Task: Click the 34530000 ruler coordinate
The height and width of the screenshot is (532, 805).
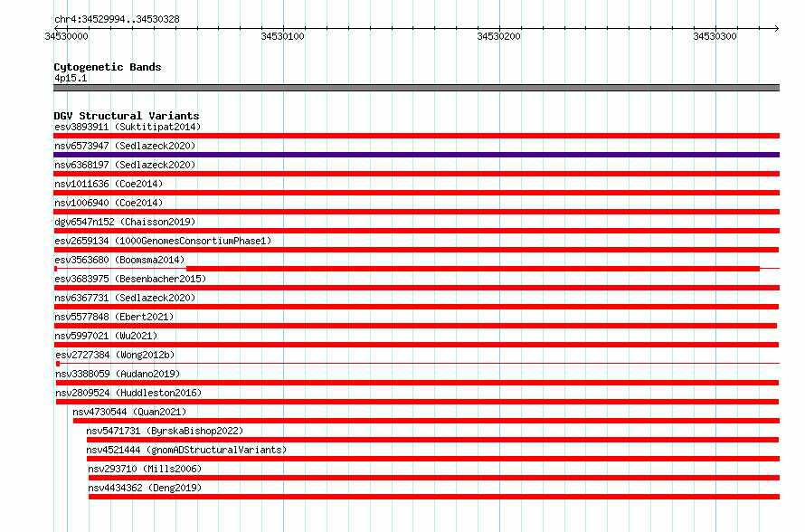Action: click(x=66, y=36)
